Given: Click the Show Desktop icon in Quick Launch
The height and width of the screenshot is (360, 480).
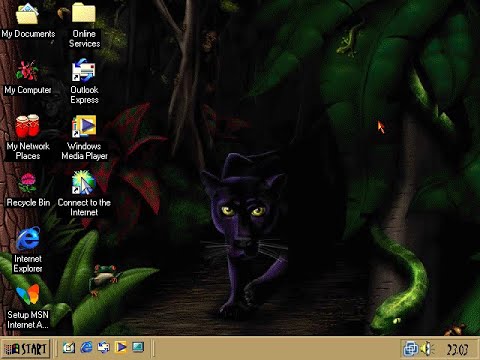Looking at the screenshot, I should pyautogui.click(x=69, y=348).
